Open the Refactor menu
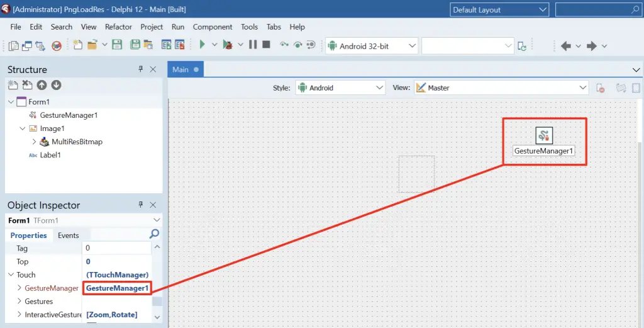The width and height of the screenshot is (644, 328). point(118,26)
